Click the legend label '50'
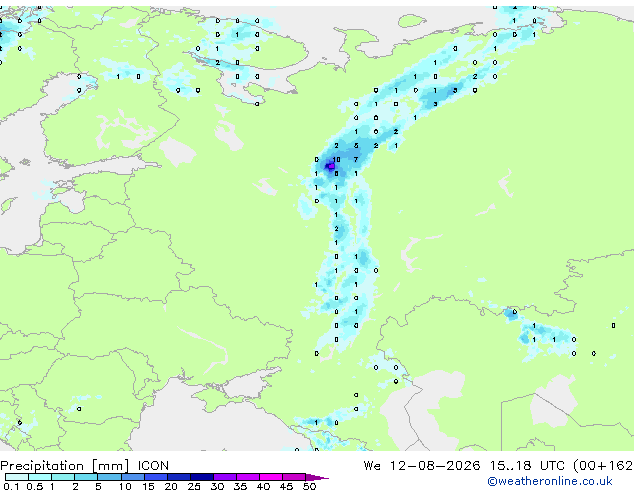This screenshot has width=634, height=490. coord(309,486)
